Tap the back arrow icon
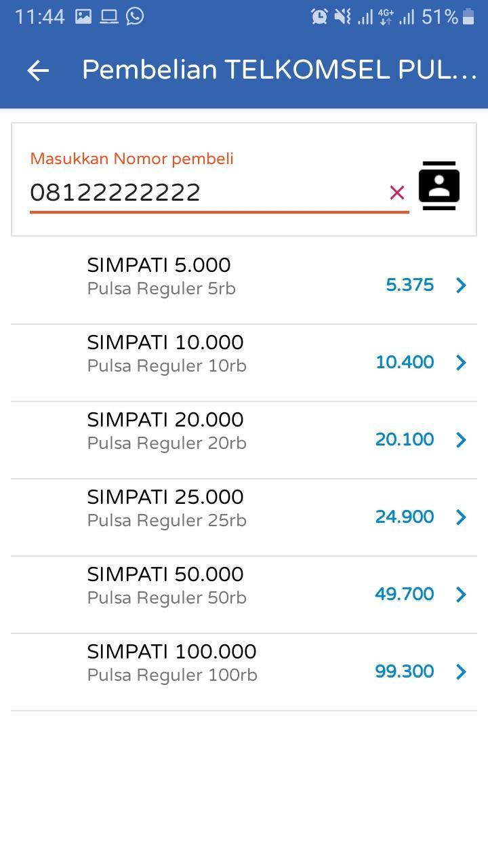This screenshot has width=488, height=868. tap(38, 70)
